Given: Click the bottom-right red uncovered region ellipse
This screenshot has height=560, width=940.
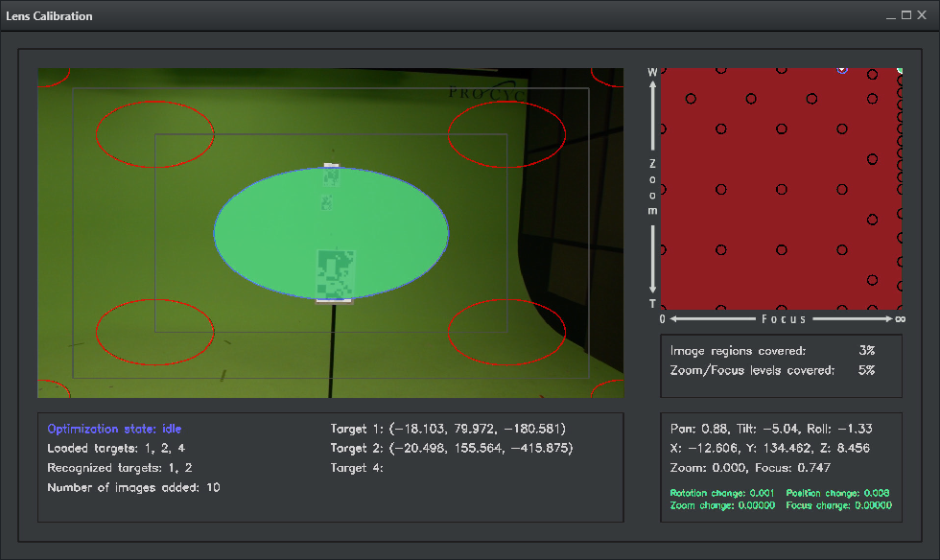Looking at the screenshot, I should tap(506, 329).
